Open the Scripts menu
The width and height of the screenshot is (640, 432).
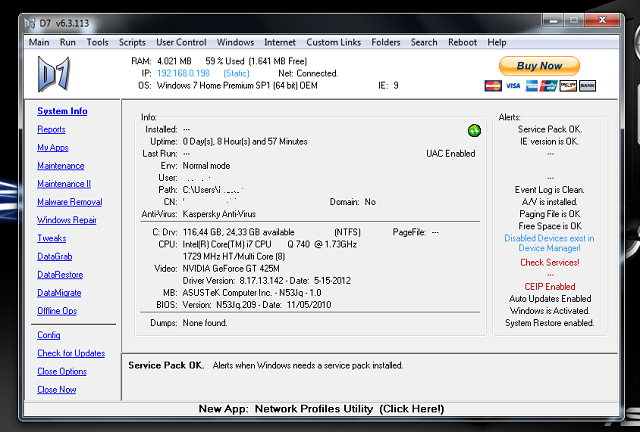pos(132,42)
